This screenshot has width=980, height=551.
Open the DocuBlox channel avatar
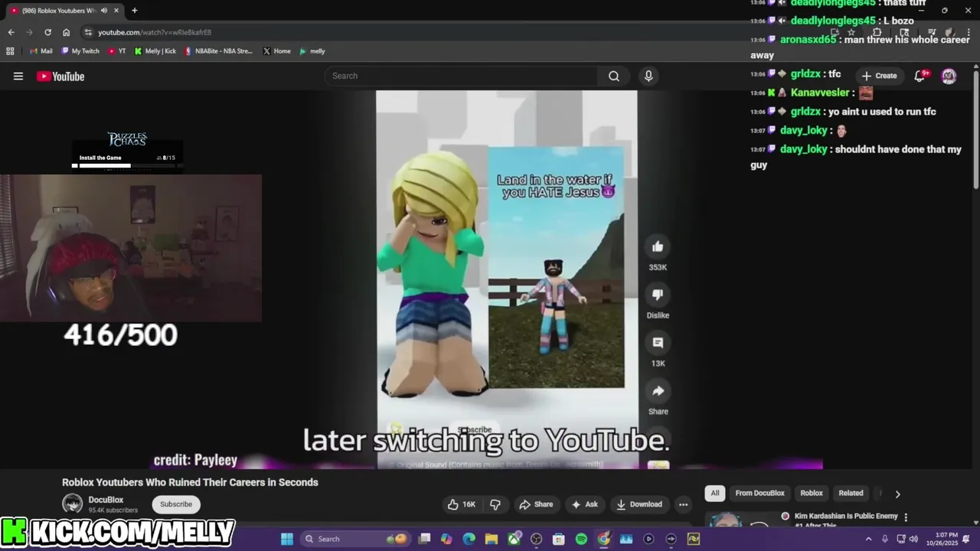tap(73, 504)
